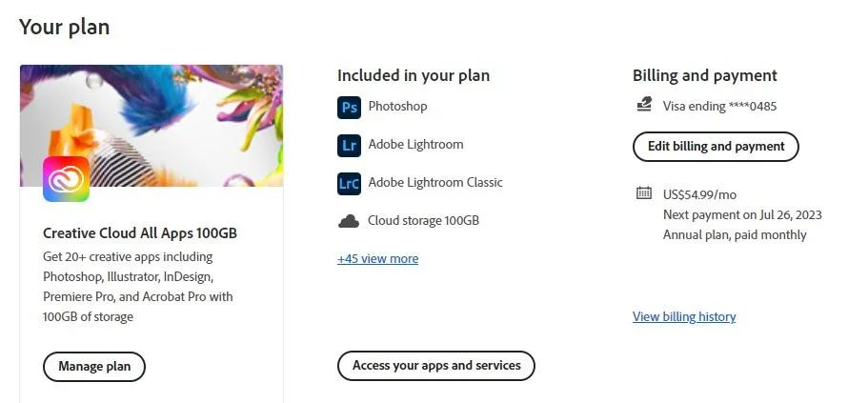
Task: Click the Adobe Lightroom Lr icon
Action: 349,145
